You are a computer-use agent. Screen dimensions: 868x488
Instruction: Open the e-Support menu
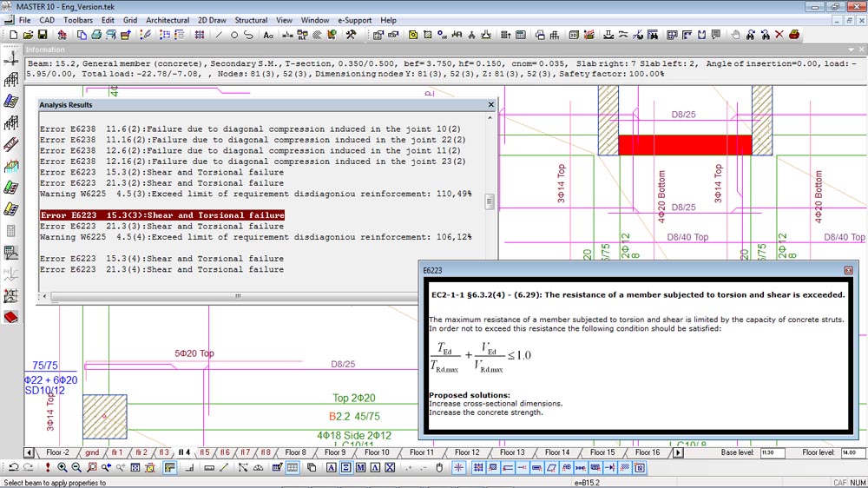tap(355, 20)
